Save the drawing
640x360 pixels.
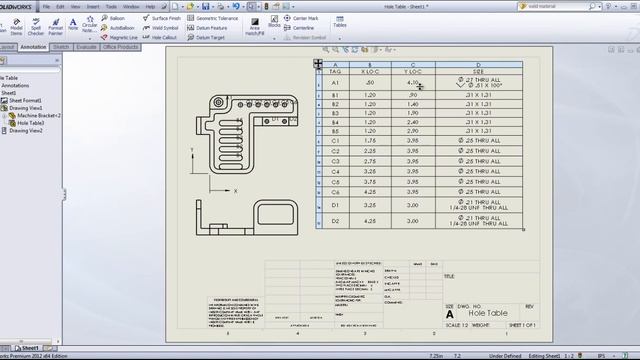pos(206,7)
